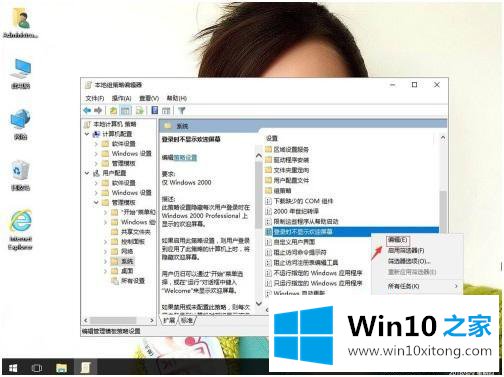This screenshot has height=377, width=504.
Task: Switch to the 标准 tab
Action: tap(187, 320)
